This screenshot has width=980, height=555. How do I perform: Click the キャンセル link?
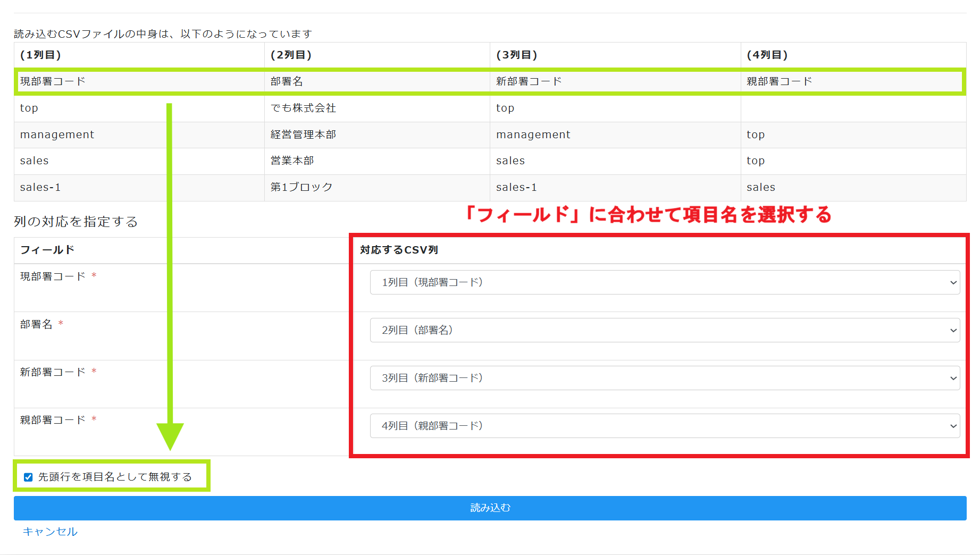click(x=50, y=532)
